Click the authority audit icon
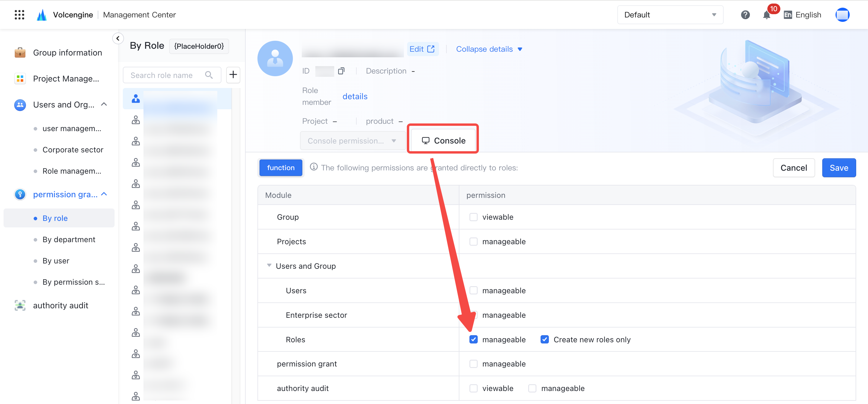The width and height of the screenshot is (868, 404). coord(20,305)
